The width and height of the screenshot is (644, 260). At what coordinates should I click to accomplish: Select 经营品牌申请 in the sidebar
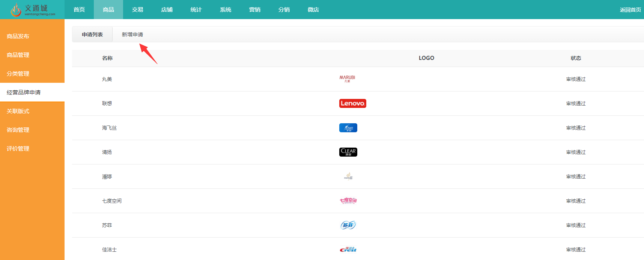[32, 93]
